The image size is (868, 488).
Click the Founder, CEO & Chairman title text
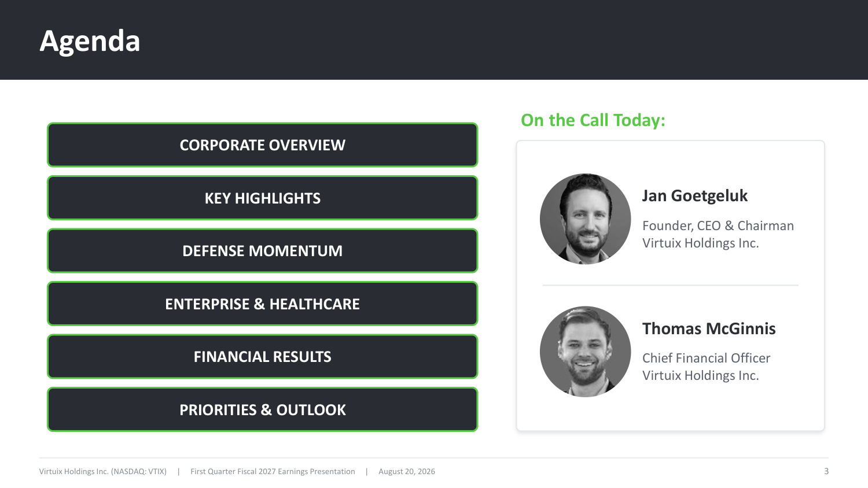point(718,225)
